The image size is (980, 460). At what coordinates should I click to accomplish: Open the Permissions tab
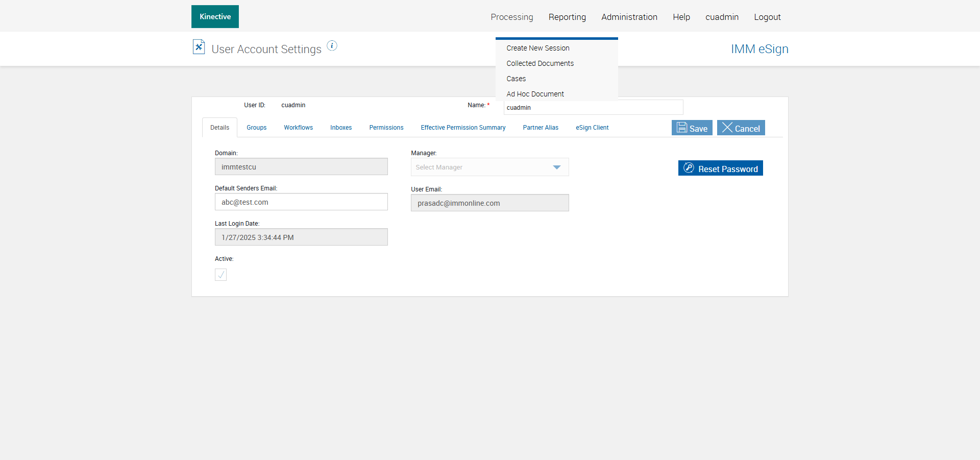tap(386, 128)
